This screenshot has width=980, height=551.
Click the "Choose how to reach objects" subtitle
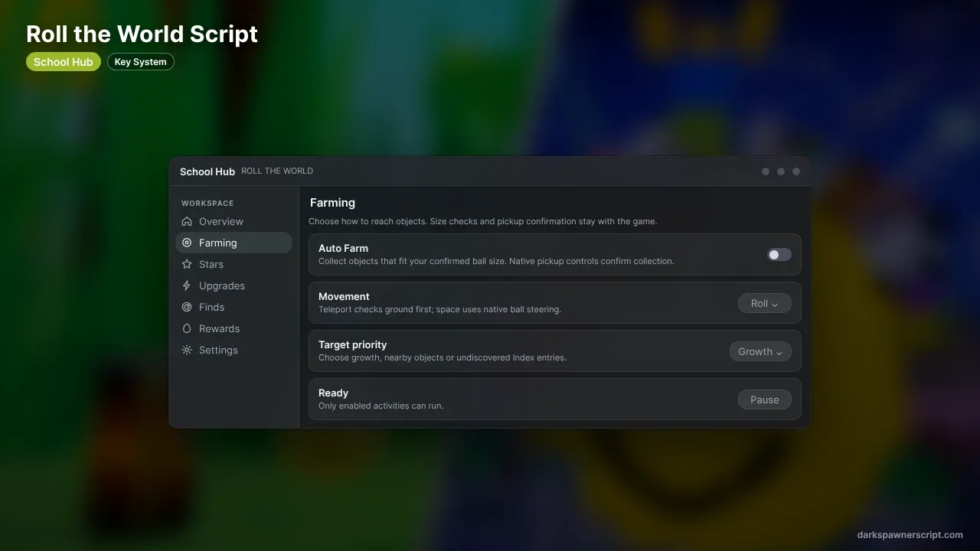(482, 221)
